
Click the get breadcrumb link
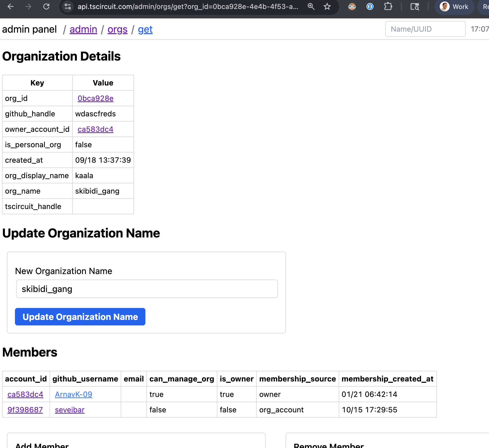click(145, 29)
